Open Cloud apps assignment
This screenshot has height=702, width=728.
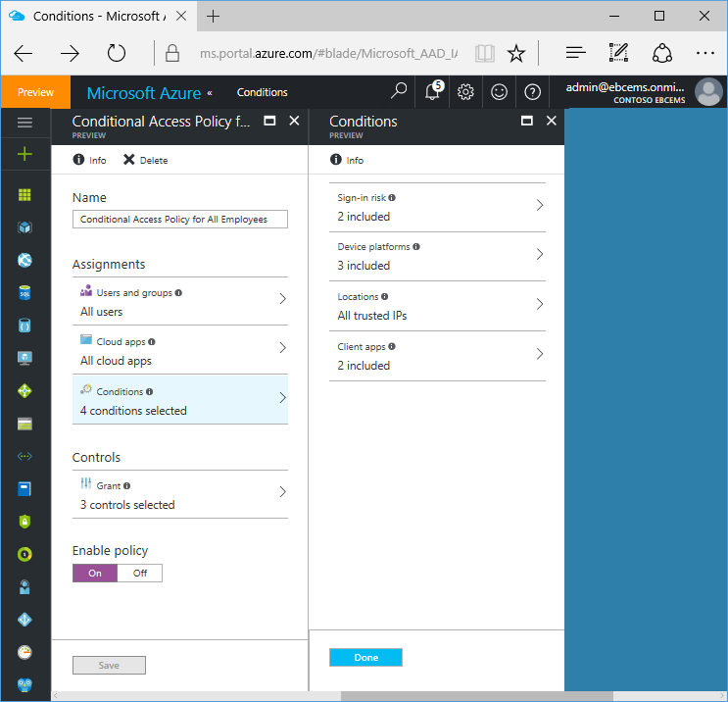180,350
